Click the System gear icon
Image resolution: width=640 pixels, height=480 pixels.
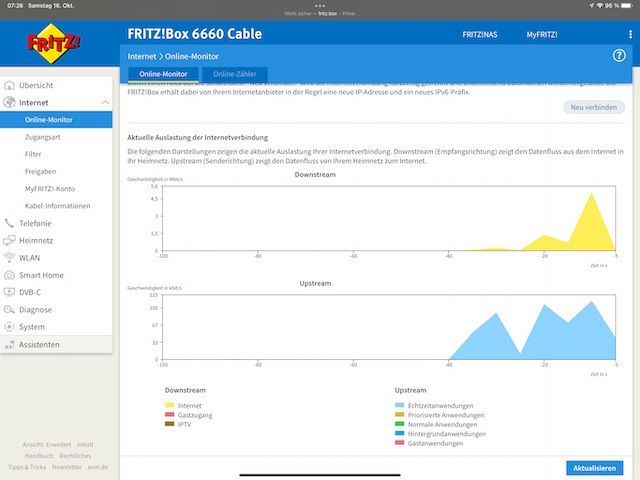click(9, 327)
